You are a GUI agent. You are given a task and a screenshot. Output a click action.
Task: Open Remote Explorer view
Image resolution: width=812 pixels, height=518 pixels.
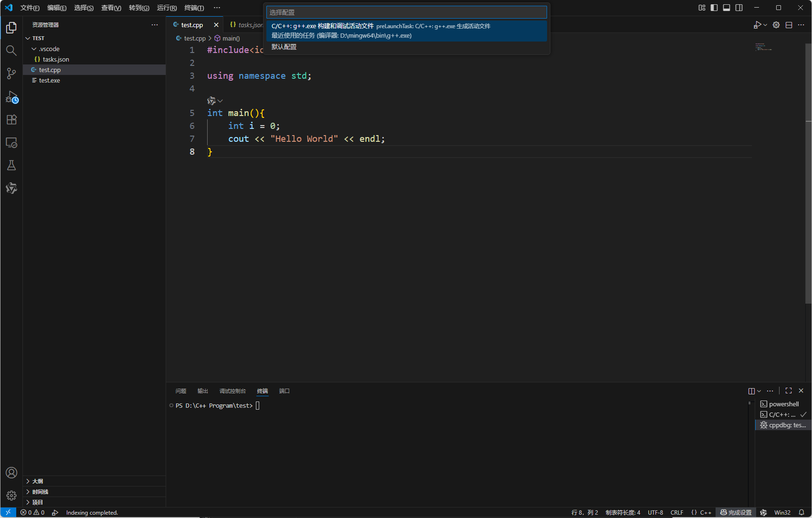[11, 143]
